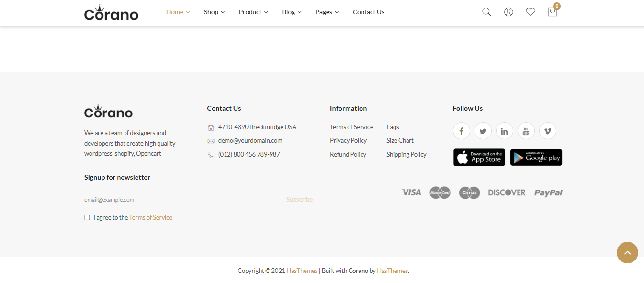Image resolution: width=644 pixels, height=283 pixels.
Task: Open the user account icon
Action: point(508,12)
